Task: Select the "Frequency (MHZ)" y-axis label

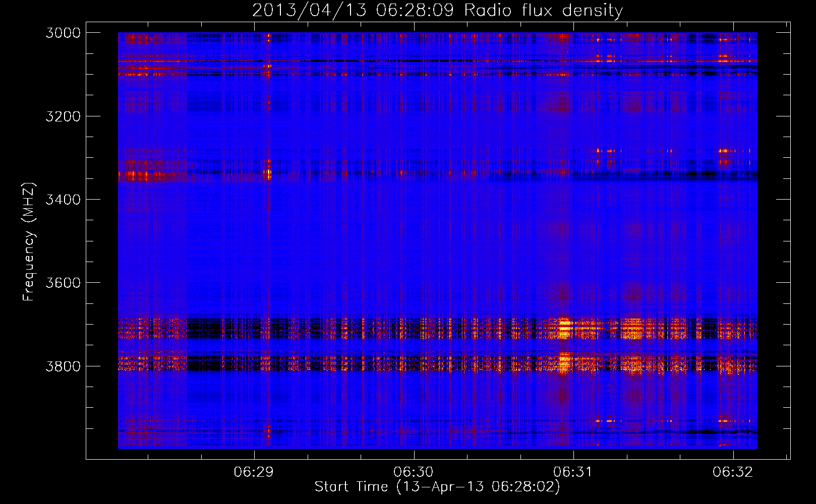Action: (29, 241)
